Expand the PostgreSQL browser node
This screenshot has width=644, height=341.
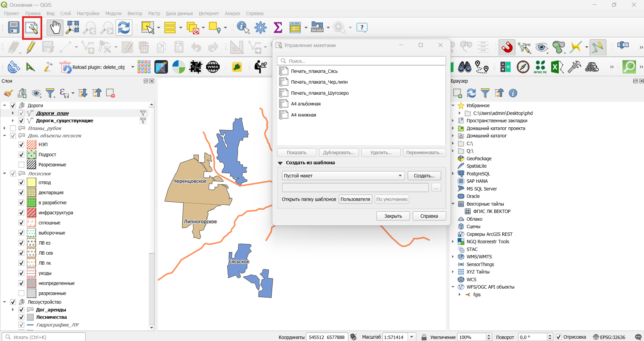453,174
